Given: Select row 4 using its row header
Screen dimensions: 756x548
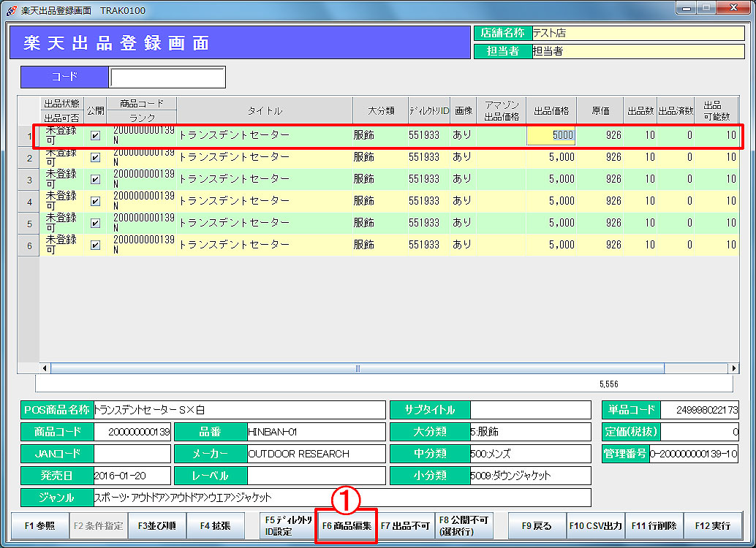Looking at the screenshot, I should pyautogui.click(x=29, y=202).
